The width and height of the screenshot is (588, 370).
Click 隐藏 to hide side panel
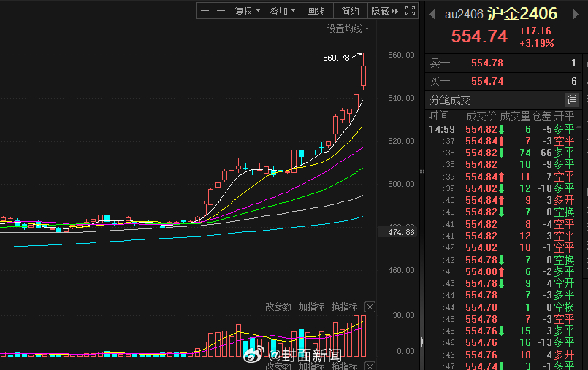tap(384, 11)
